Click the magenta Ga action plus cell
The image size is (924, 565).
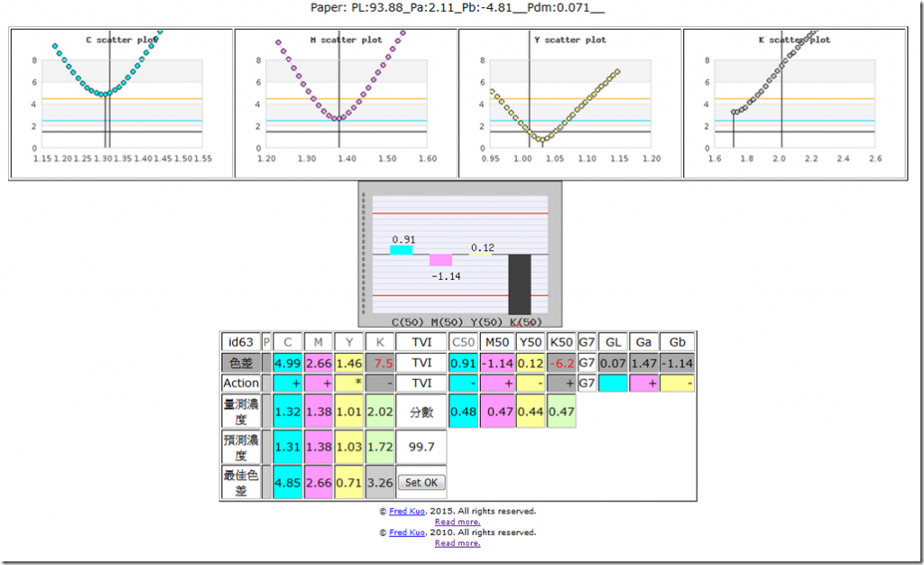[x=643, y=384]
